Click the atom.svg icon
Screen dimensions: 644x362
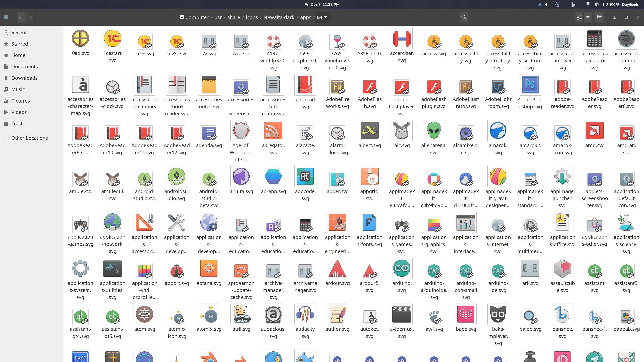coord(145,314)
